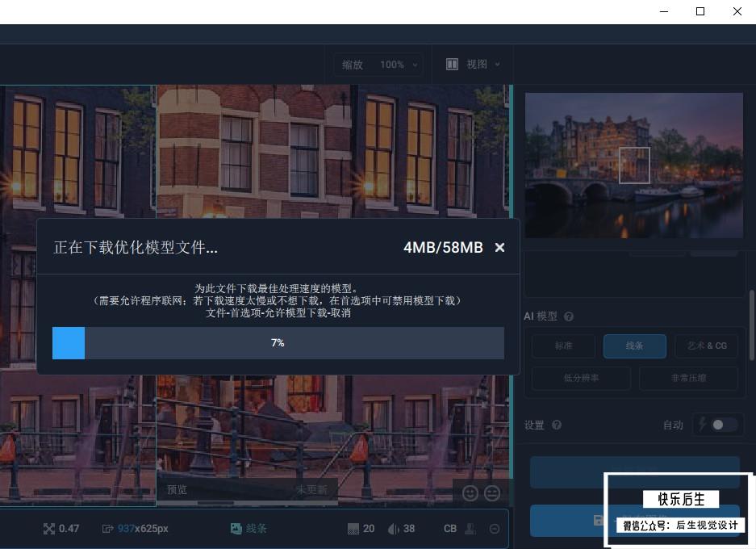The image size is (756, 549).
Task: Click the 未更新 status label
Action: click(x=311, y=490)
